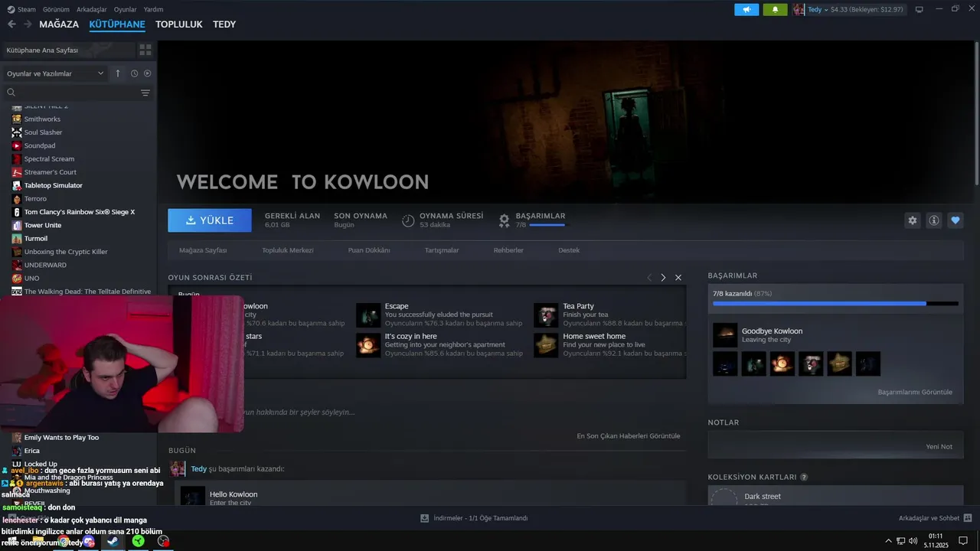980x551 pixels.
Task: Open Steam from the Windows taskbar
Action: click(113, 541)
